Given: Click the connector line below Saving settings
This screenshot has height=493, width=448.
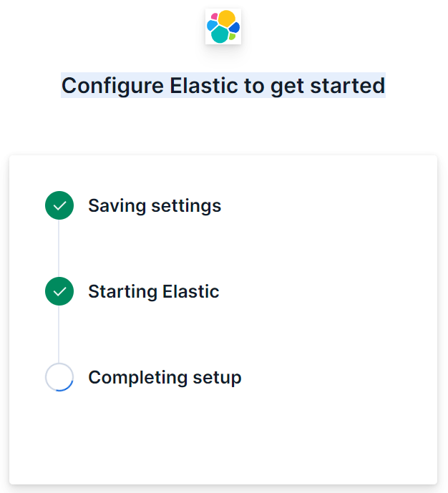Looking at the screenshot, I should (x=59, y=248).
